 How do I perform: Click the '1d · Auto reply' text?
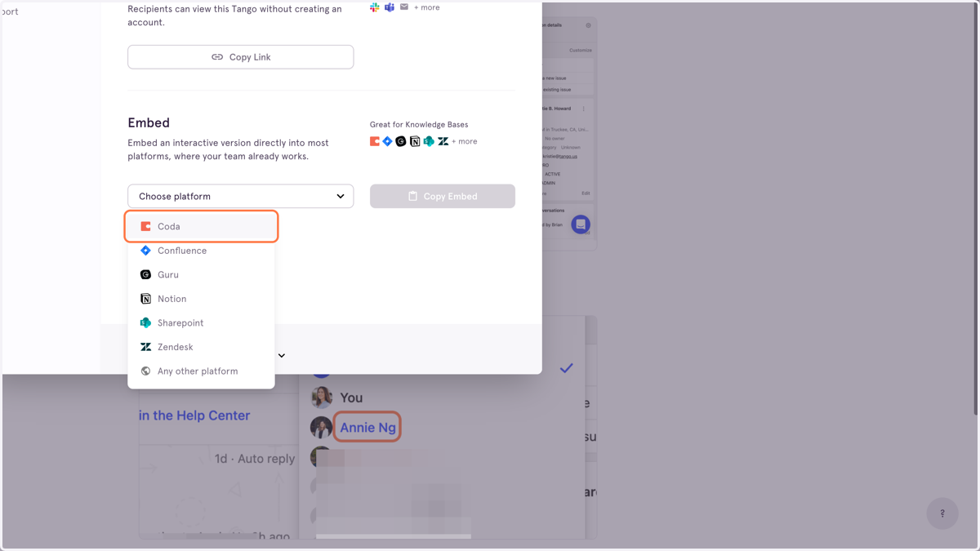(x=255, y=459)
